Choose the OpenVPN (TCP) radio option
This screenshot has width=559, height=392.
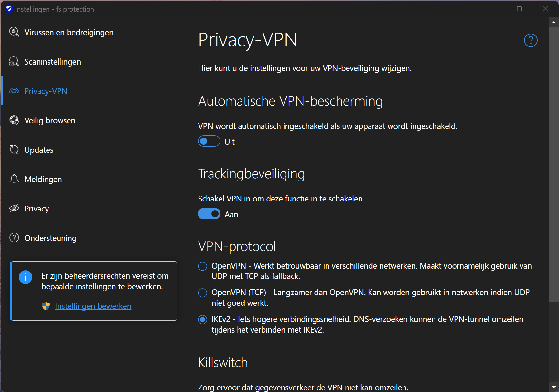[x=202, y=293]
